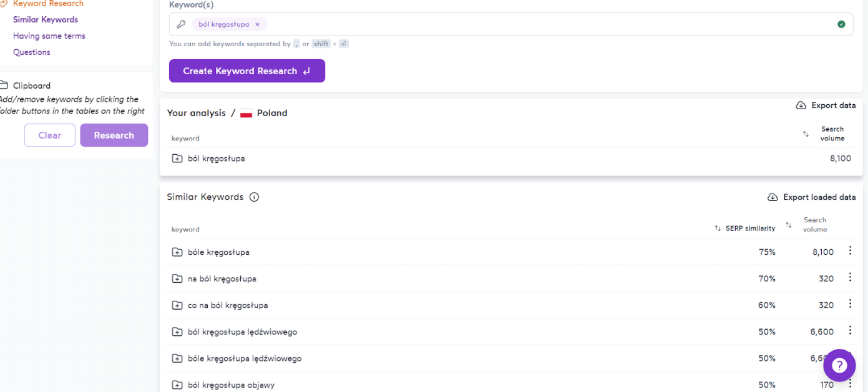Image resolution: width=868 pixels, height=392 pixels.
Task: Open the purple help question mark button
Action: [839, 365]
